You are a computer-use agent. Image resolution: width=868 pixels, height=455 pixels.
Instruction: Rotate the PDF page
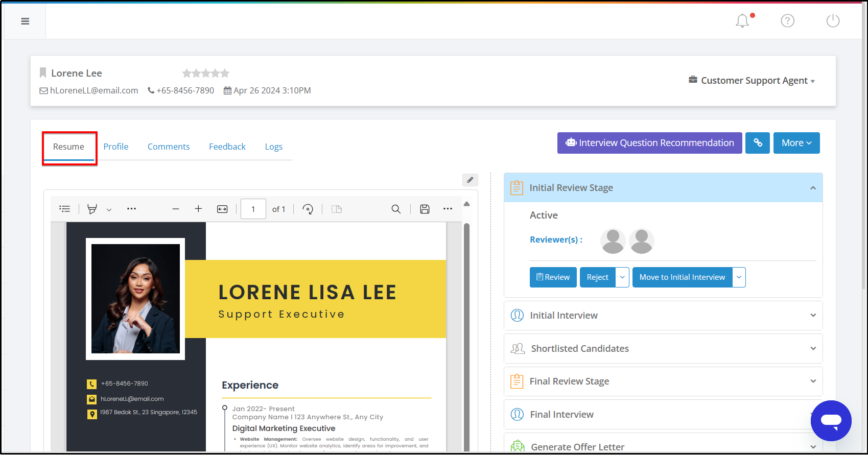[308, 209]
